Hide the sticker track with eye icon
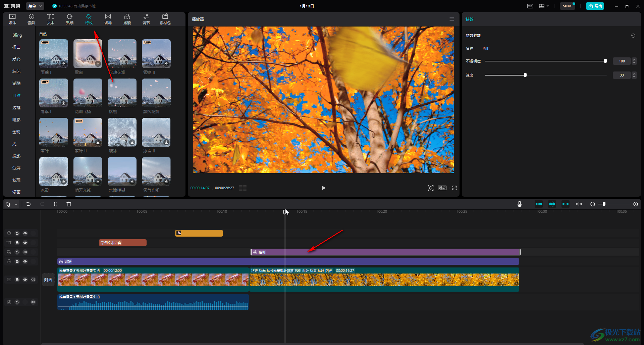Image resolution: width=644 pixels, height=345 pixels. coord(25,233)
